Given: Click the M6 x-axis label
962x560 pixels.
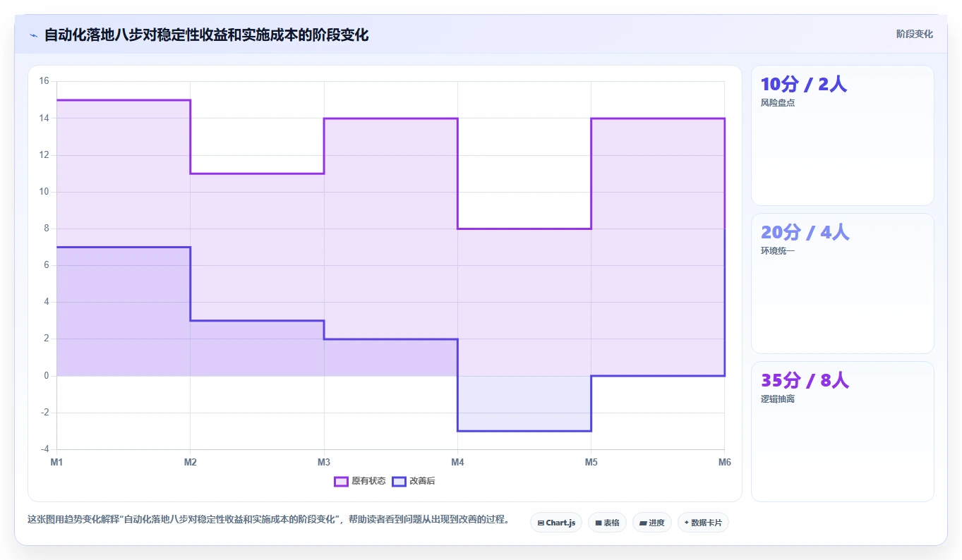Looking at the screenshot, I should [725, 463].
